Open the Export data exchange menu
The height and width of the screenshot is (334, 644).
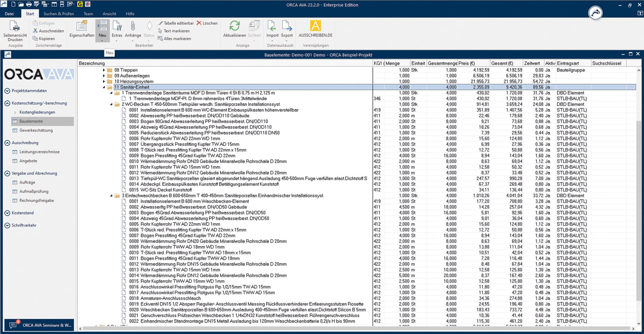click(x=287, y=30)
